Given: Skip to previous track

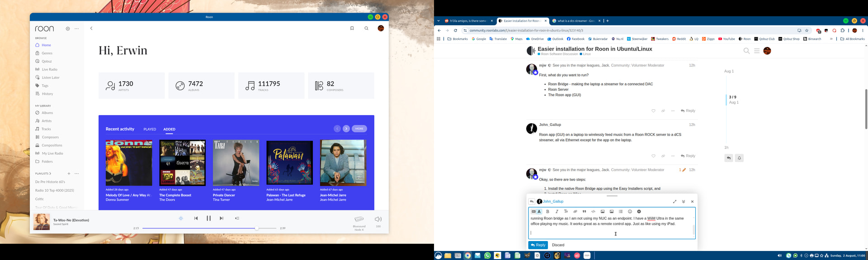Looking at the screenshot, I should coord(196,218).
